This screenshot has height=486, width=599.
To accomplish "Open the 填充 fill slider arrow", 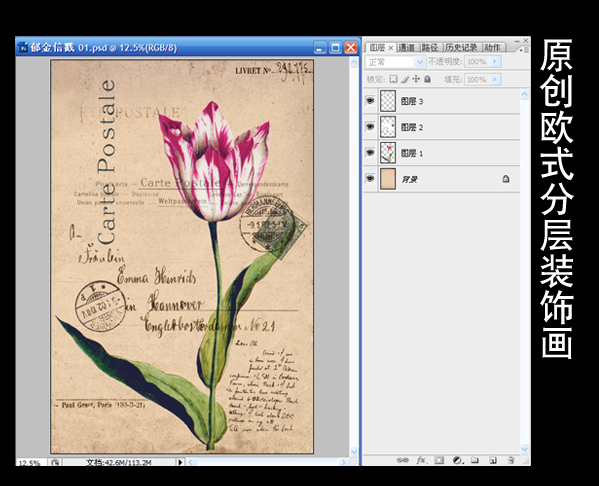I will tap(495, 79).
